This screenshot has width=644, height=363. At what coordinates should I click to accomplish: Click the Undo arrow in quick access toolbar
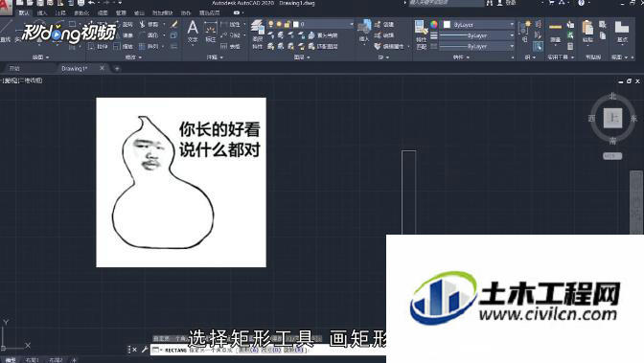91,3
